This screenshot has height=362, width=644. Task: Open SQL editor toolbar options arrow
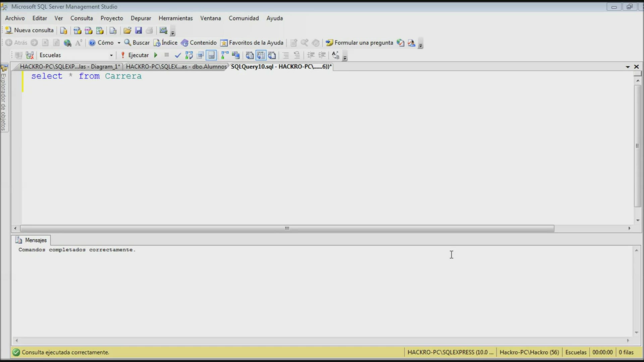click(x=345, y=57)
